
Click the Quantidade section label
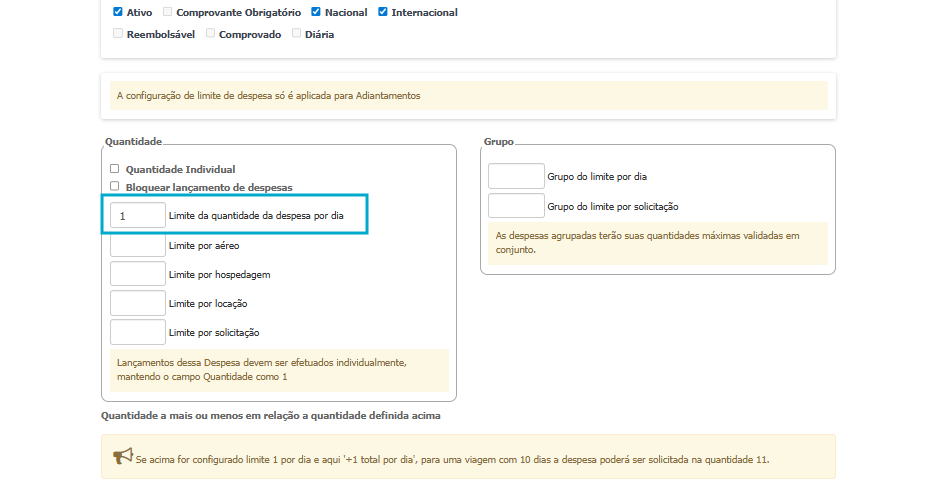pyautogui.click(x=134, y=141)
